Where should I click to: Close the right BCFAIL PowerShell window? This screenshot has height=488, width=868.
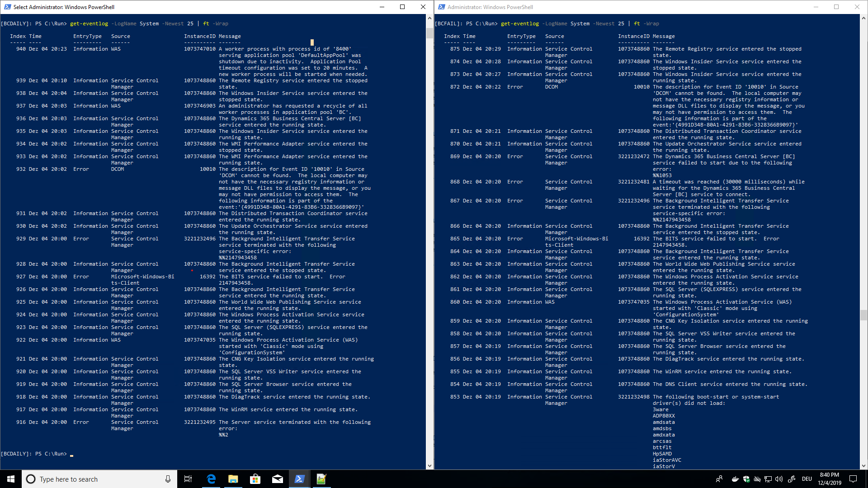coord(857,7)
